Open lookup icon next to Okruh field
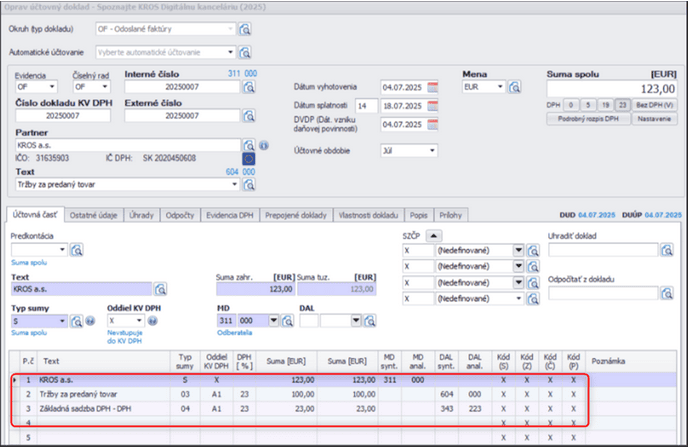This screenshot has width=690, height=448. click(x=245, y=29)
